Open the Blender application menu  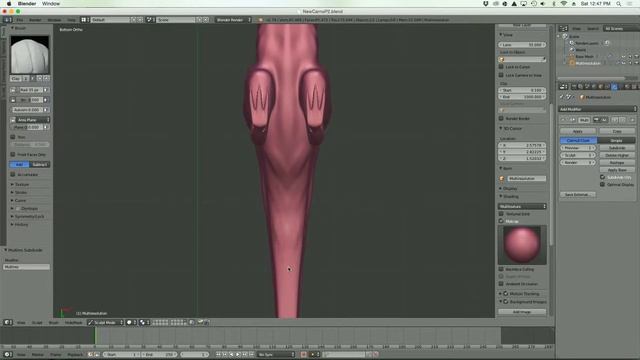(27, 4)
